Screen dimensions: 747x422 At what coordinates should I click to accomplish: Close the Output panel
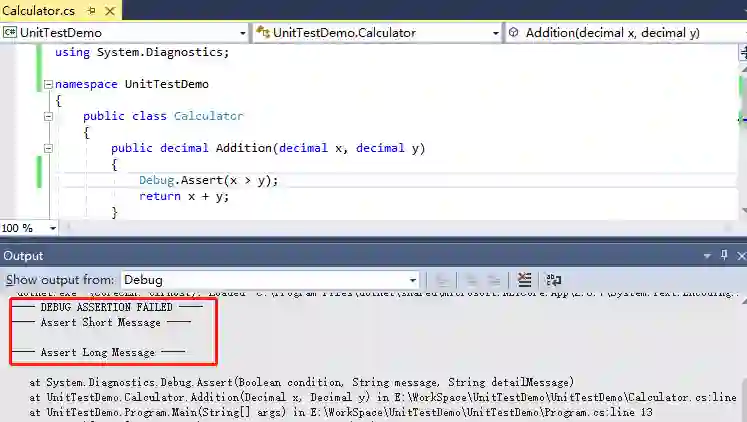coord(741,256)
